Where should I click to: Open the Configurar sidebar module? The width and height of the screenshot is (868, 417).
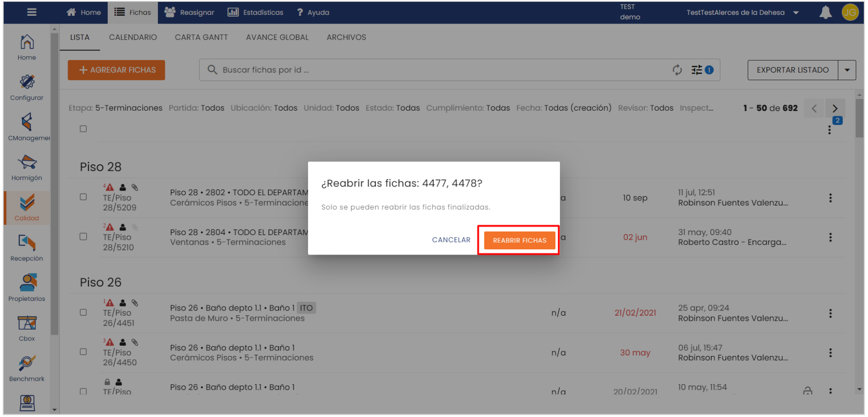point(27,87)
